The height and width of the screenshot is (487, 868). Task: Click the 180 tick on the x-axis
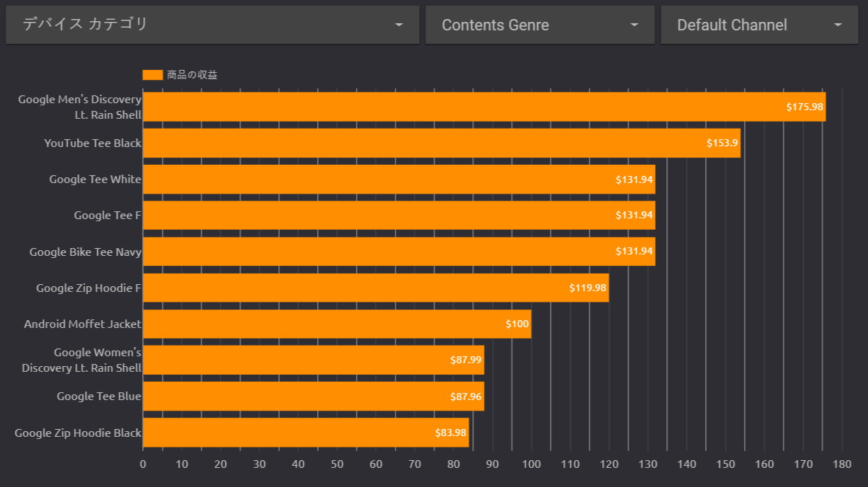pos(842,464)
